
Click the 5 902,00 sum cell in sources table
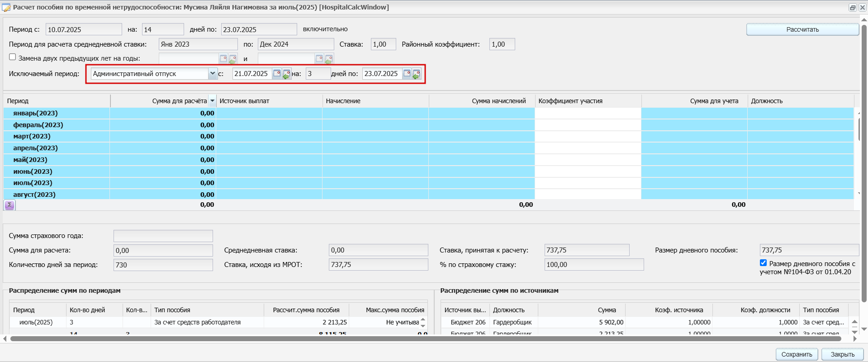582,322
